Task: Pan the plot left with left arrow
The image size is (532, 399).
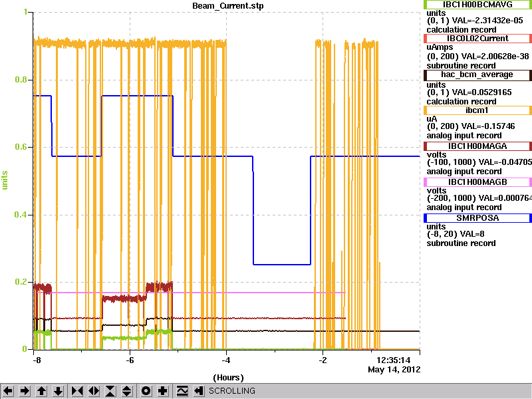Action: 8,391
